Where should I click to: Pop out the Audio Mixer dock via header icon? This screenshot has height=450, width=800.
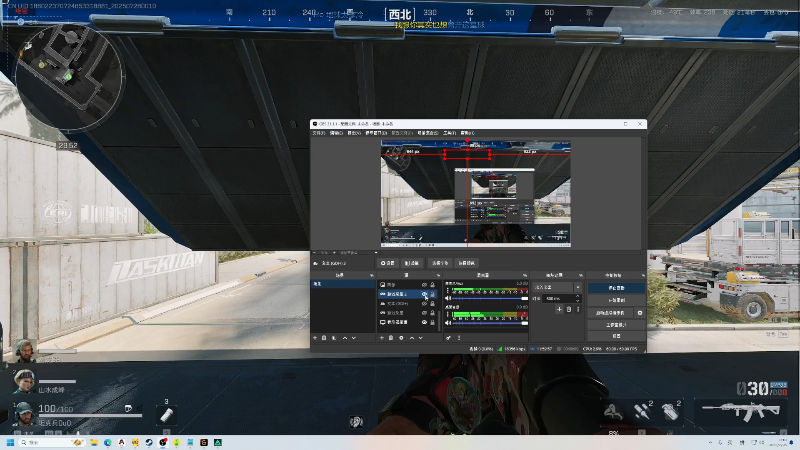click(x=525, y=276)
